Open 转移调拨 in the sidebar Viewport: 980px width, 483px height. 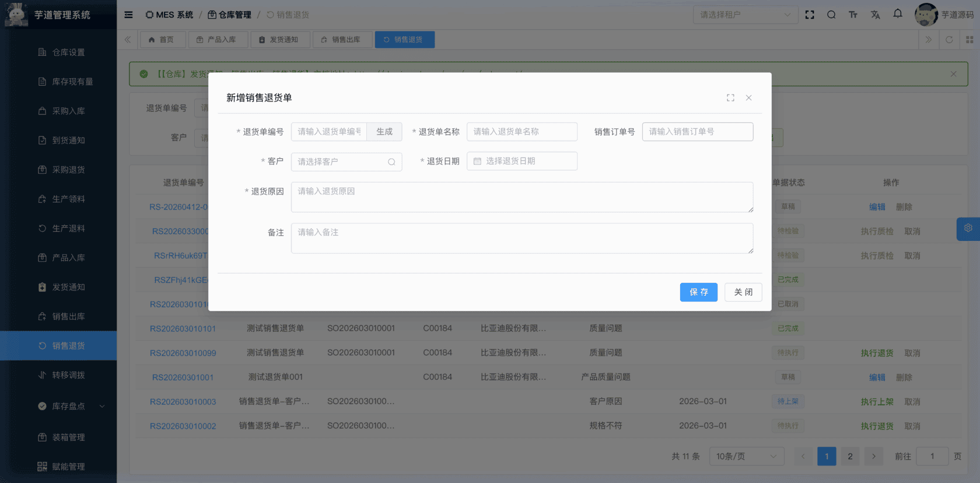point(58,375)
